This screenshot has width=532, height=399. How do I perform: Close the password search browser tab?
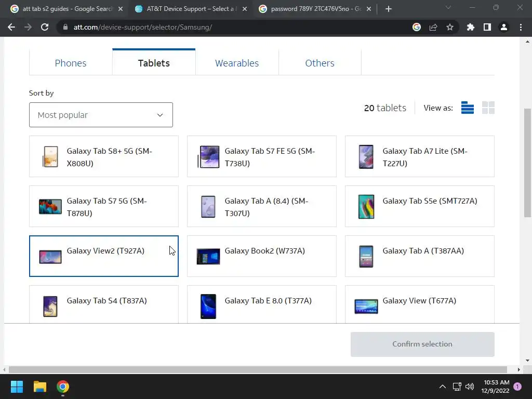click(369, 9)
